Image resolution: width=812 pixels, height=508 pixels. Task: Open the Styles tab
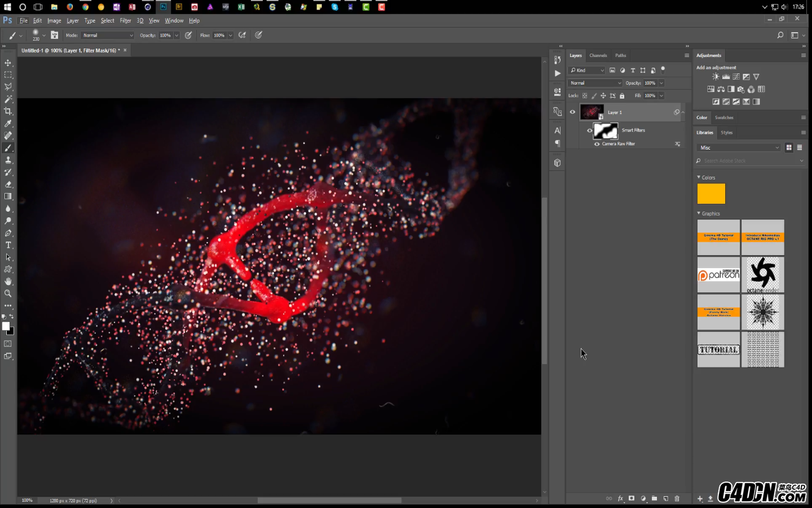pos(727,133)
